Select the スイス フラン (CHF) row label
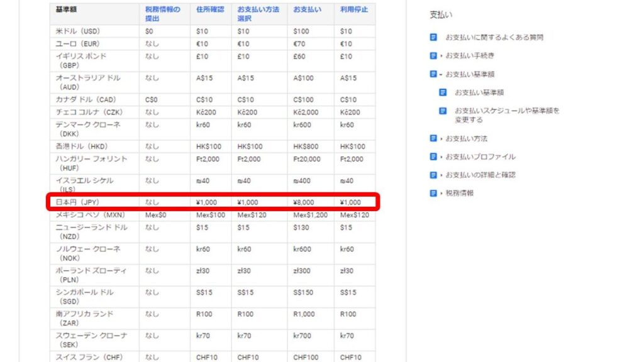 click(89, 357)
